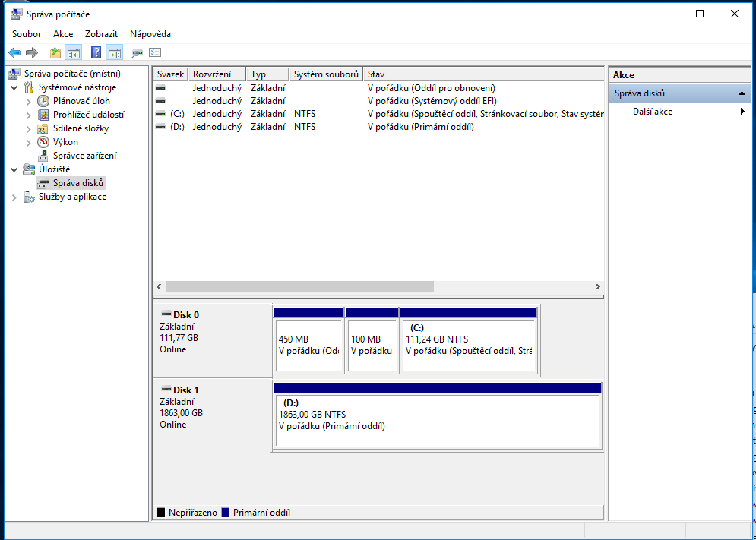The height and width of the screenshot is (540, 756).
Task: Select Plánovač úloh in the tree
Action: click(81, 101)
